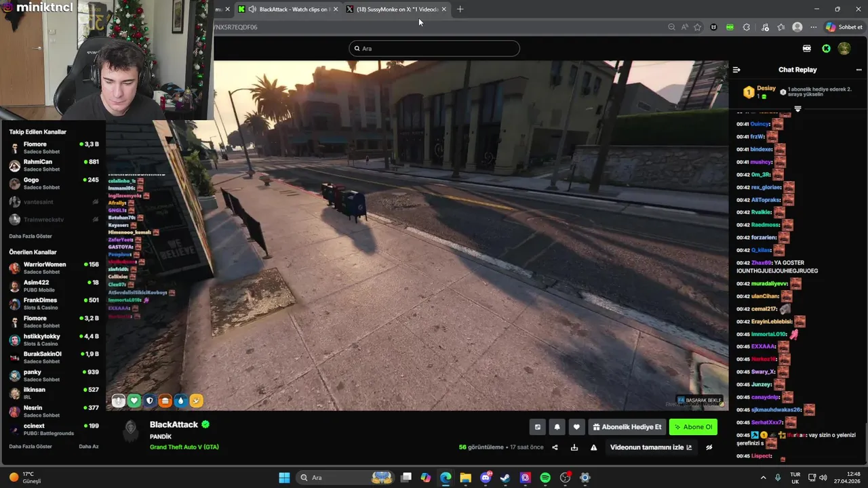
Task: Click the taskbar volume speaker icon
Action: click(x=823, y=478)
